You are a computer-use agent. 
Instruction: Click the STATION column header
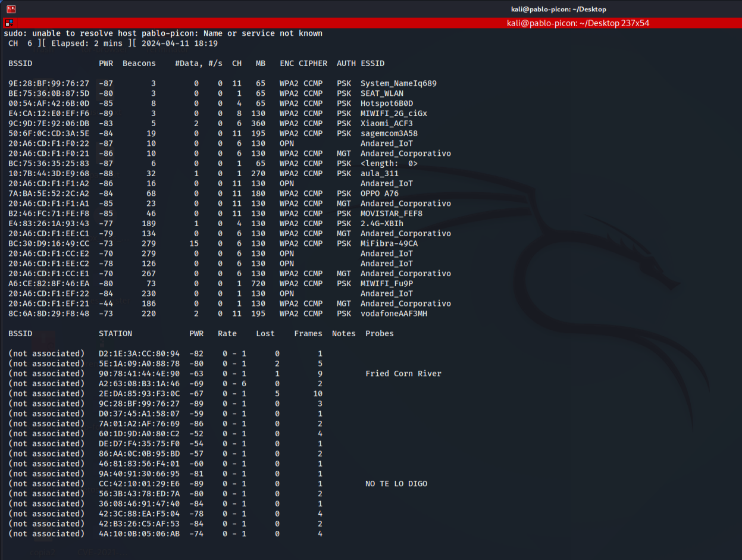coord(115,333)
